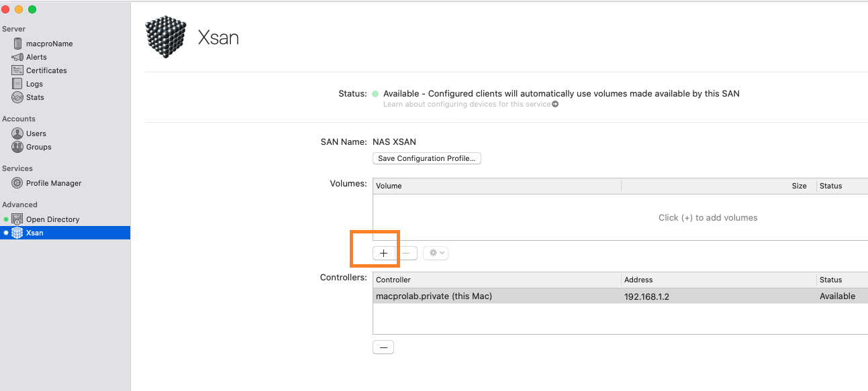
Task: Add a volume with plus button
Action: pyautogui.click(x=383, y=253)
